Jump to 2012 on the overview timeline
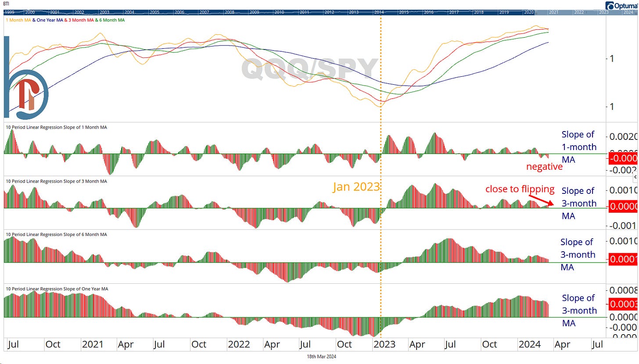Screen dimensions: 639x364 point(329,12)
